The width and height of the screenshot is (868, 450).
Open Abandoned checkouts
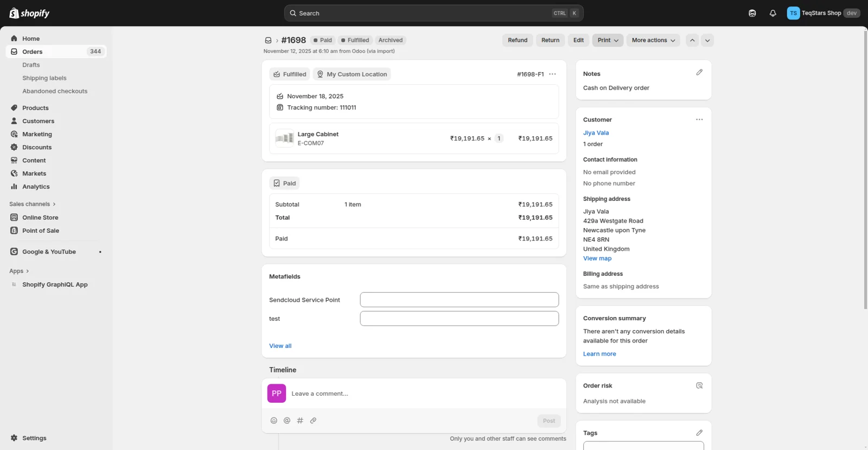pos(55,91)
